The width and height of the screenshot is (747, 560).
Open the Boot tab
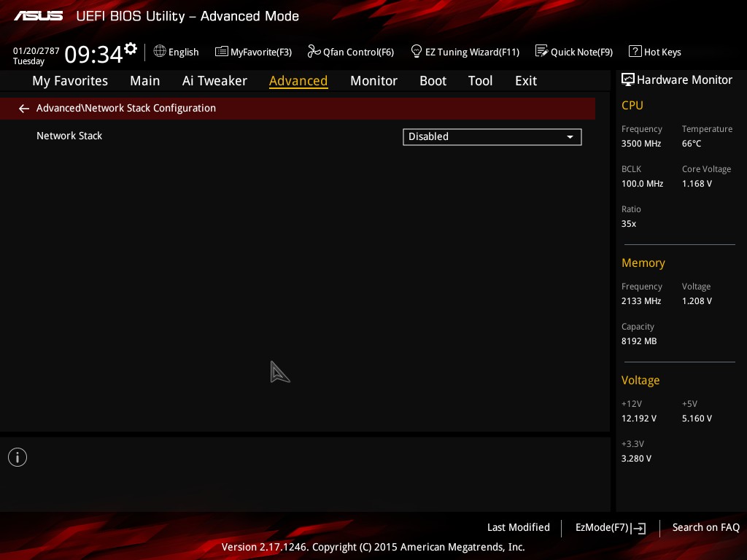pos(433,81)
